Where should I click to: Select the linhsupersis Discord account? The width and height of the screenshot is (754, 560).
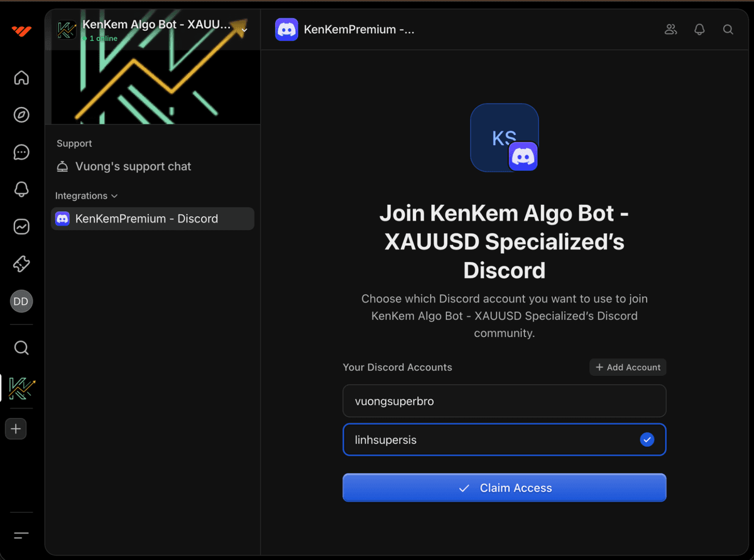pyautogui.click(x=505, y=440)
